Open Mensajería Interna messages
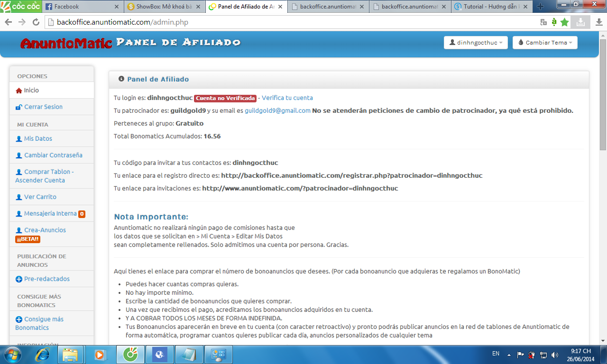 click(52, 213)
